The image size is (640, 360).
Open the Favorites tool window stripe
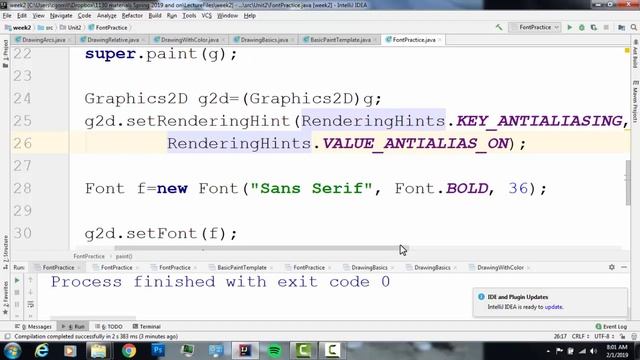pyautogui.click(x=5, y=298)
